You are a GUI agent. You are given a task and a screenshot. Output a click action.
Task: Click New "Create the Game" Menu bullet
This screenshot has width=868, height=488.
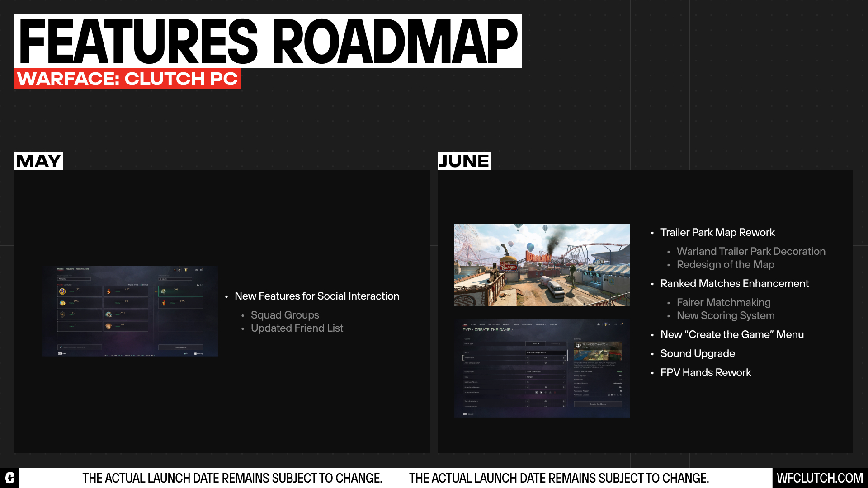(x=732, y=334)
